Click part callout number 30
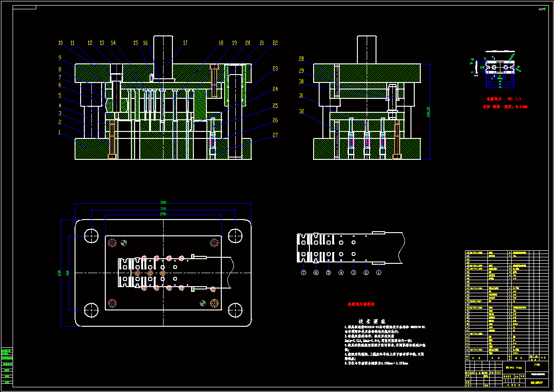The height and width of the screenshot is (392, 554). (301, 82)
